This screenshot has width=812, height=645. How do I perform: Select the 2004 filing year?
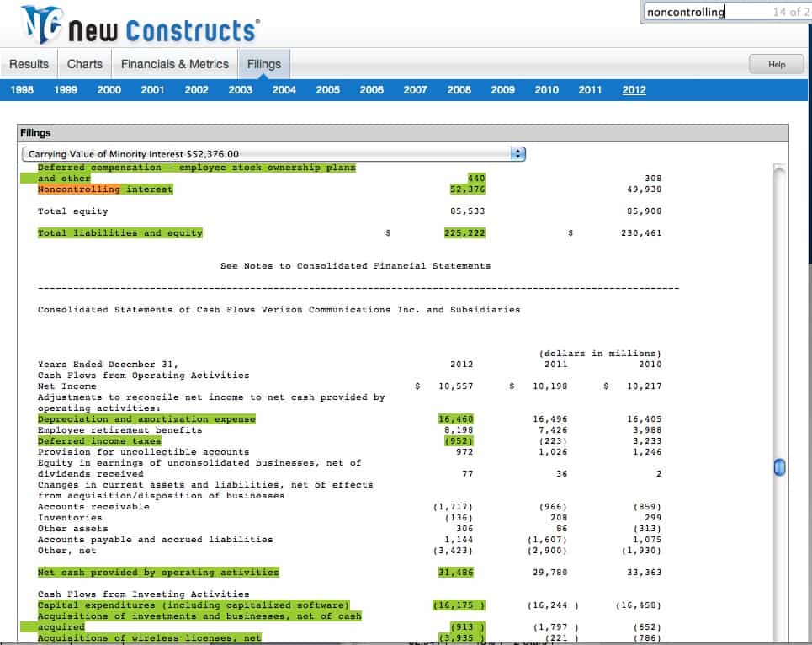point(284,90)
